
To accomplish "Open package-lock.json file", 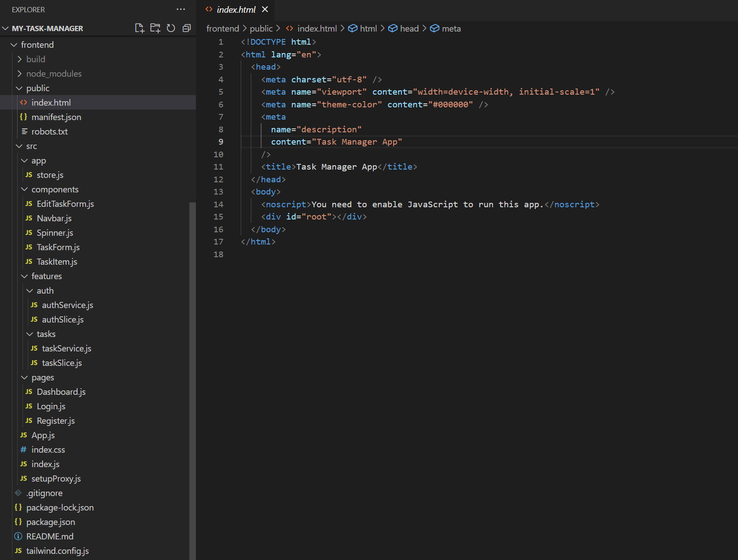I will click(98, 507).
